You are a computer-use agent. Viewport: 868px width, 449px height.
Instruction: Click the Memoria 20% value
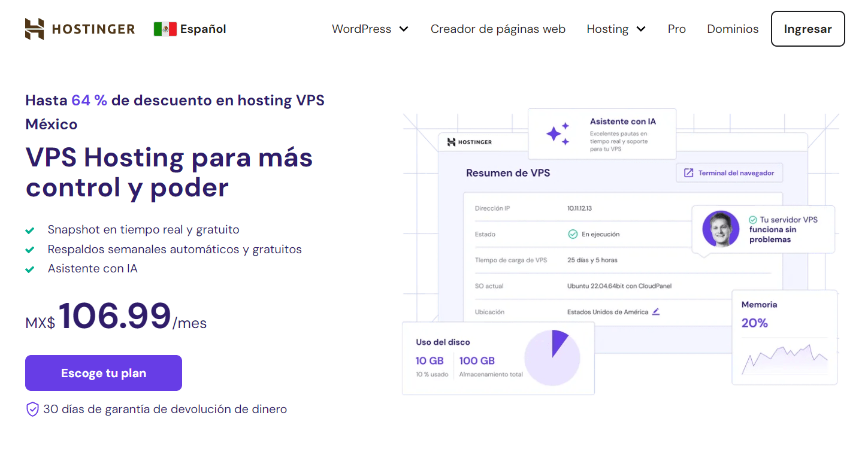pos(755,323)
